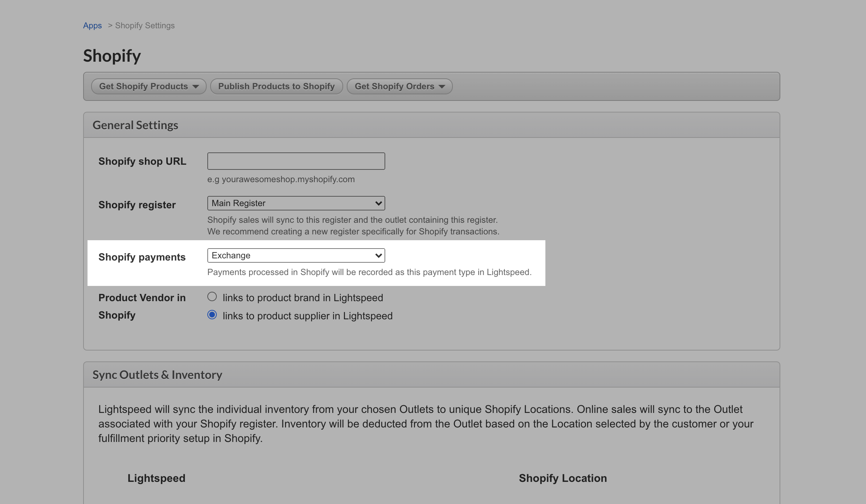Screen dimensions: 866x504
Task: Click the Get Shopify Orders button label
Action: coord(394,86)
